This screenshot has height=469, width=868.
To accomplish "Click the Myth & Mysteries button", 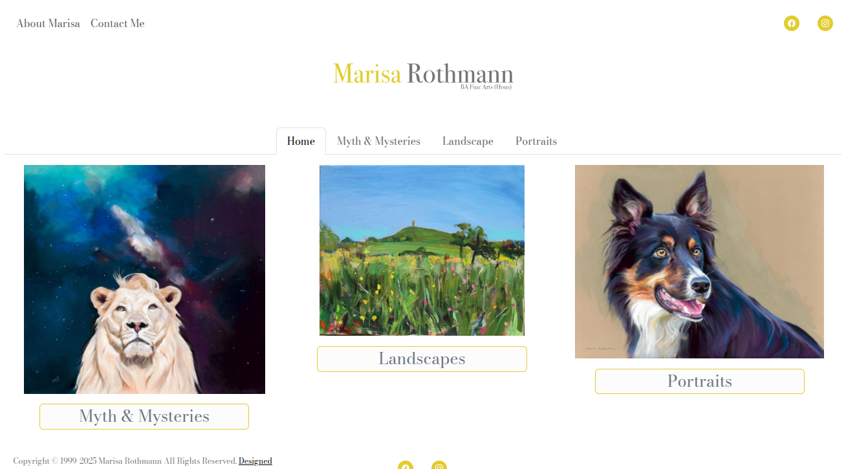I will coord(144,417).
